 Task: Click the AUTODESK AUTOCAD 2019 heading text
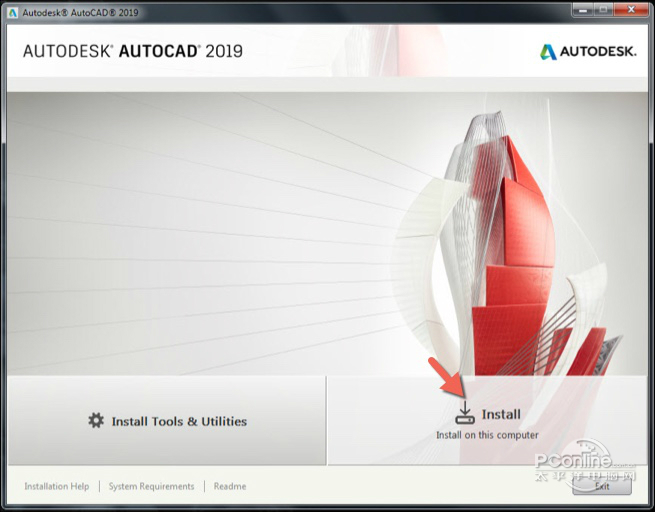(133, 51)
